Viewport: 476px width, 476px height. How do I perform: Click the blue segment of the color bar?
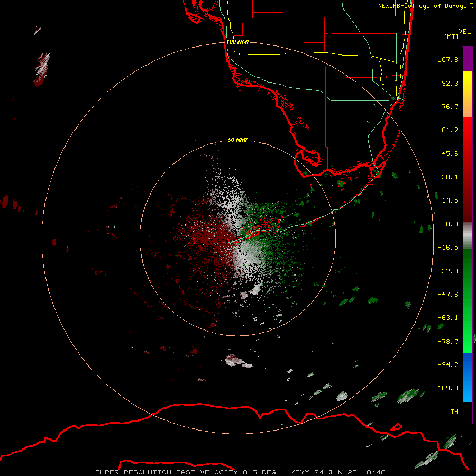467,377
